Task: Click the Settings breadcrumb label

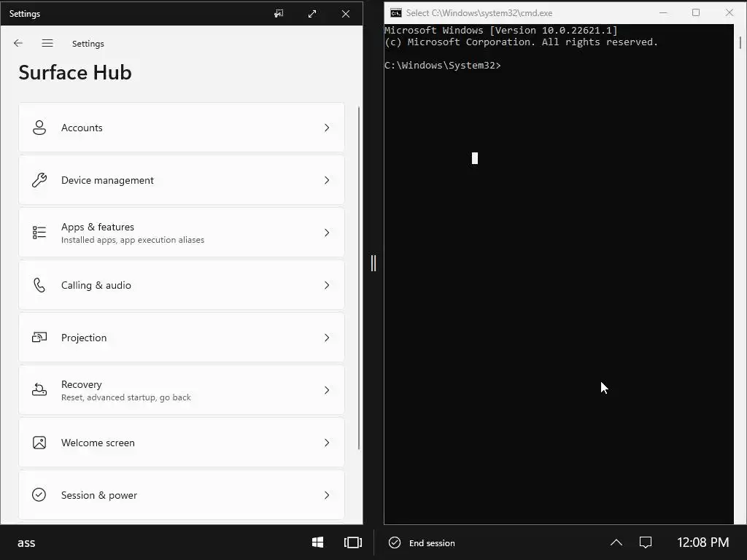Action: tap(88, 44)
